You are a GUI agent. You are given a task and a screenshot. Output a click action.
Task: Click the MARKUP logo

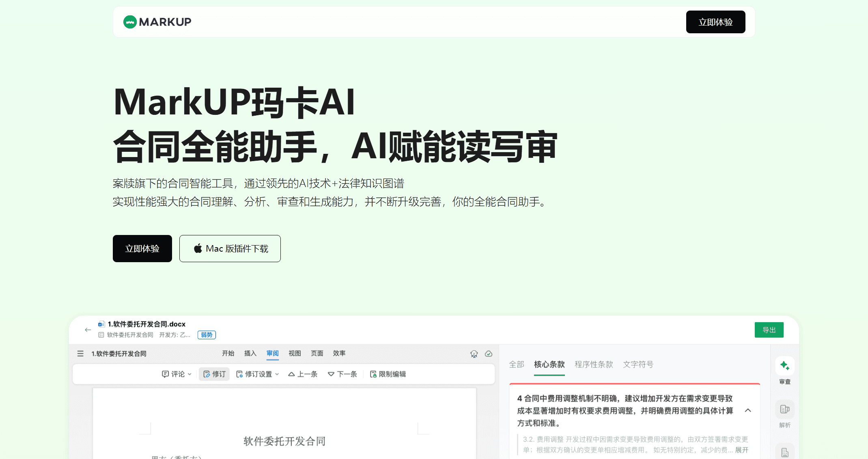click(157, 22)
